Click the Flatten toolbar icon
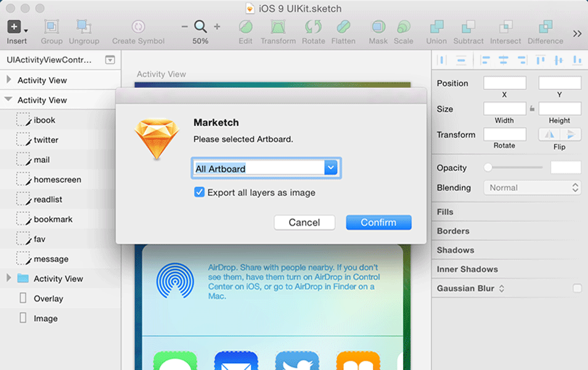The width and height of the screenshot is (588, 370). coord(343,27)
